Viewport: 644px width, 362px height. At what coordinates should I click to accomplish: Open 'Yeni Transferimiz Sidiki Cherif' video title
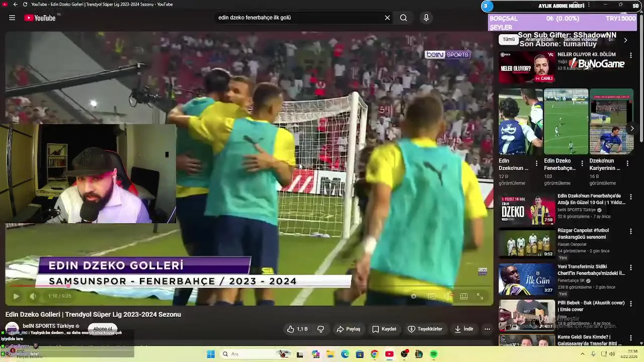(591, 270)
